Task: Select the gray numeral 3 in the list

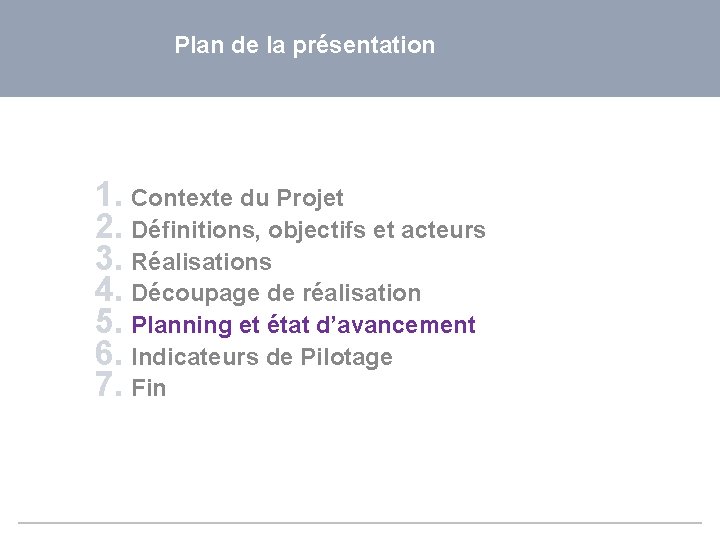Action: click(x=107, y=258)
